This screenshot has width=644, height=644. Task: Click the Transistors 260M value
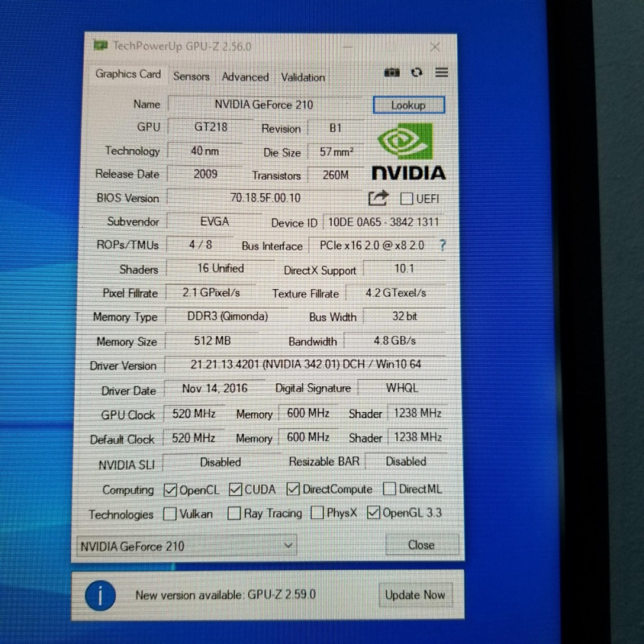336,175
